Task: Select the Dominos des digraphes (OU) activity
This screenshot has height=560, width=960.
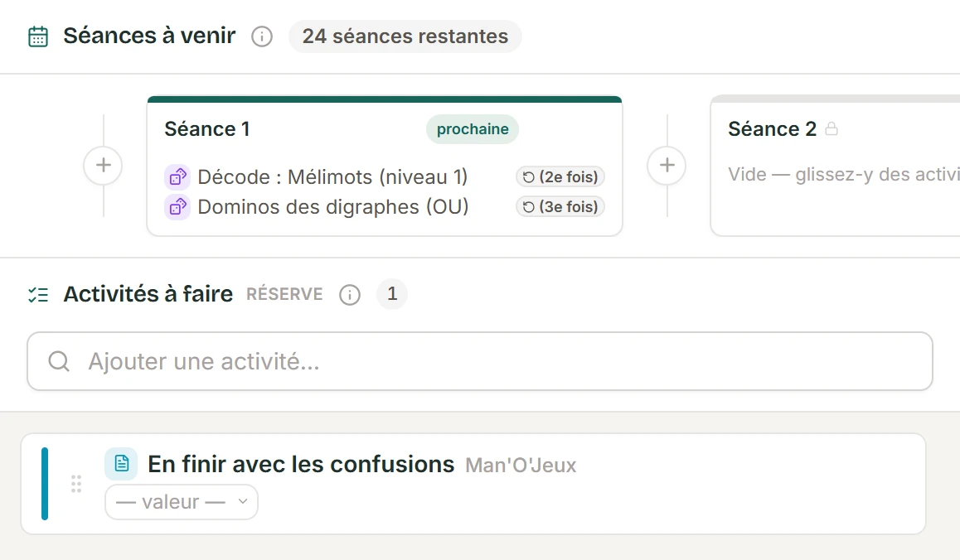Action: click(x=333, y=207)
